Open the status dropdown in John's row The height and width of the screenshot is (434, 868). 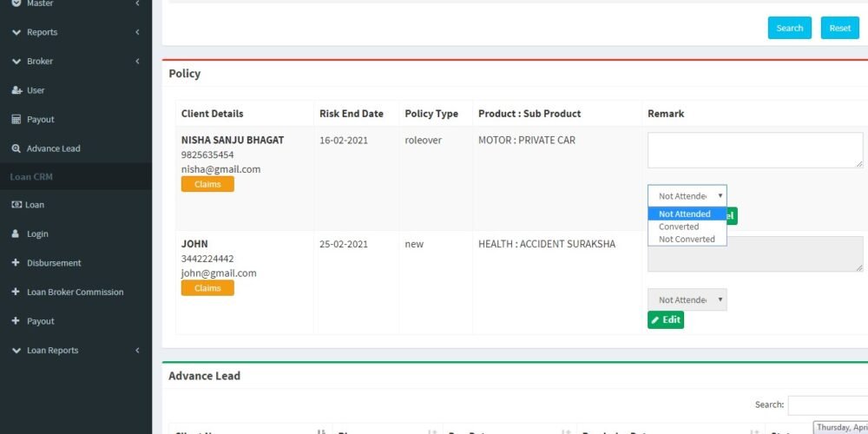(687, 300)
